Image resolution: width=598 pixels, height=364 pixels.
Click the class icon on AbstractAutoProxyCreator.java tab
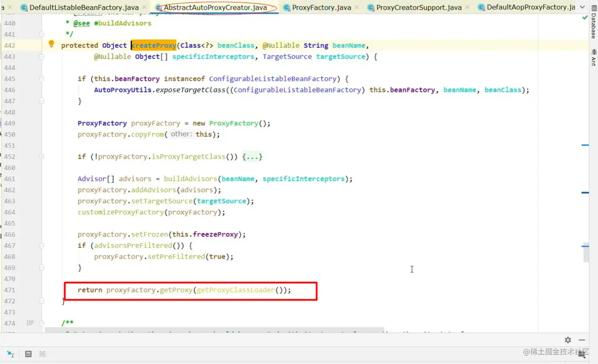158,7
